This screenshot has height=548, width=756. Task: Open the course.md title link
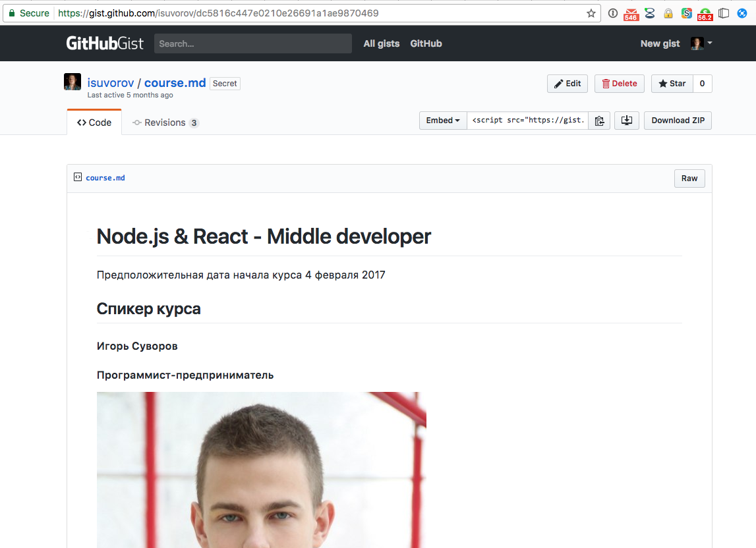point(175,83)
